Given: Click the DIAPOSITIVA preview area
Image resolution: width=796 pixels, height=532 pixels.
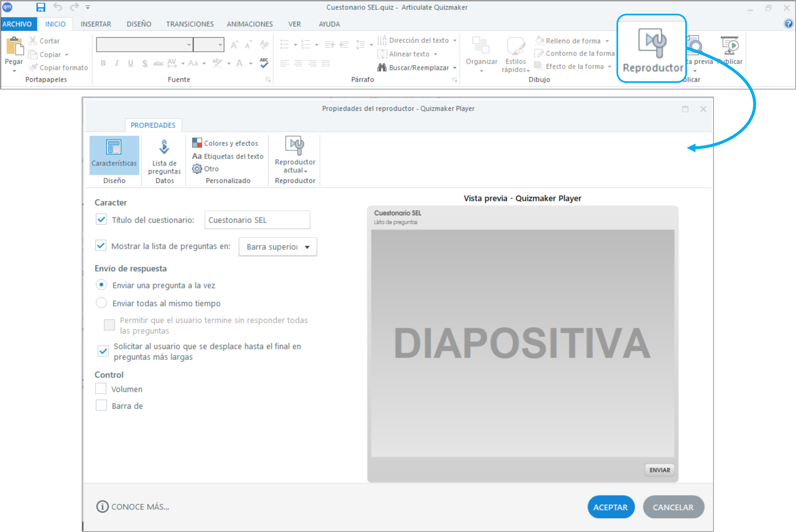Looking at the screenshot, I should pyautogui.click(x=522, y=343).
